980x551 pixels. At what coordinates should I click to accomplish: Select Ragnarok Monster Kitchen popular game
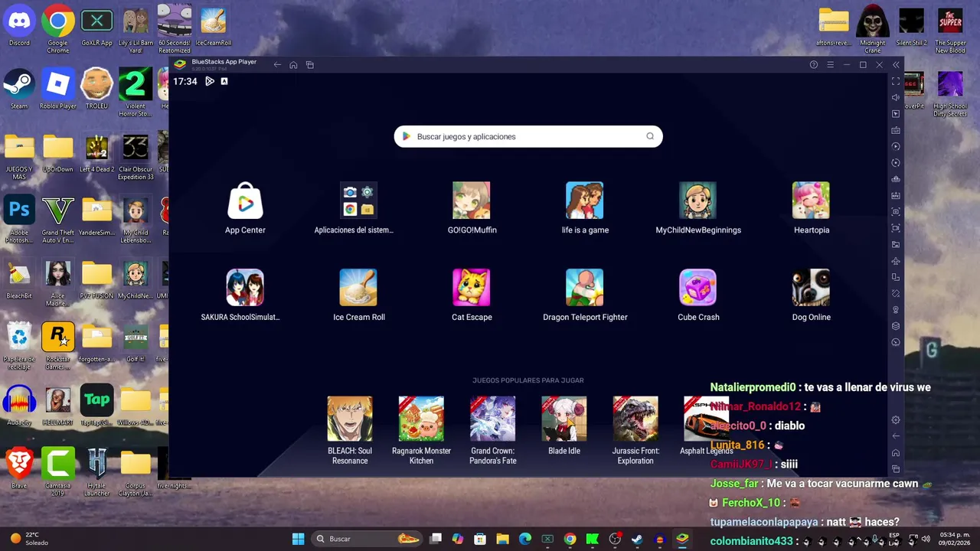[421, 430]
